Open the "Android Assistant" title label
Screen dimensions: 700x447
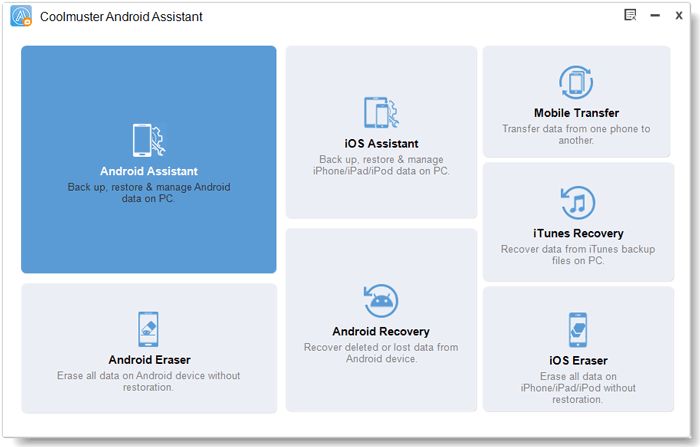tap(148, 171)
